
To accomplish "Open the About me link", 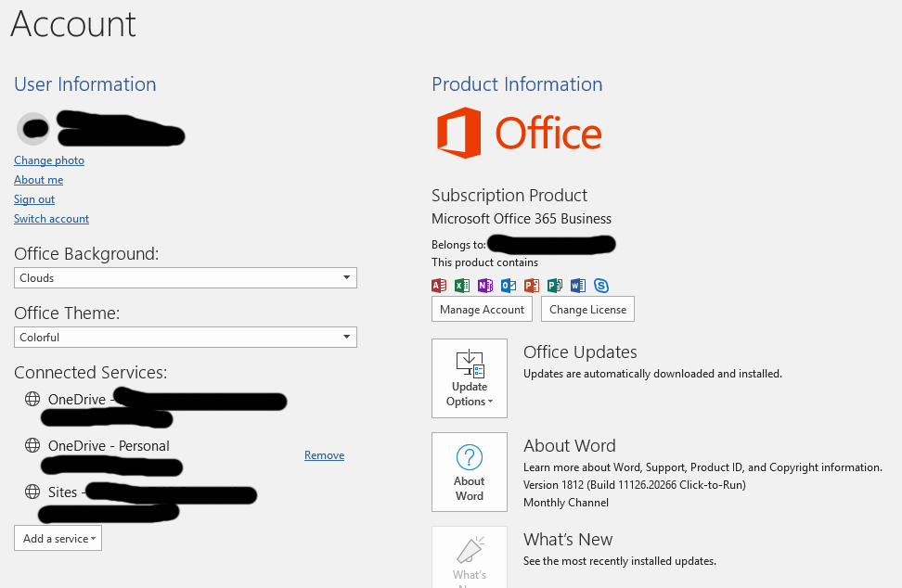I will (x=39, y=180).
